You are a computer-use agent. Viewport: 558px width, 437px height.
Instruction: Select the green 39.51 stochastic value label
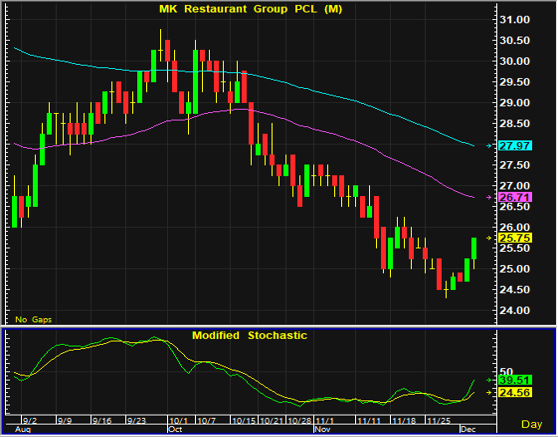tap(515, 380)
